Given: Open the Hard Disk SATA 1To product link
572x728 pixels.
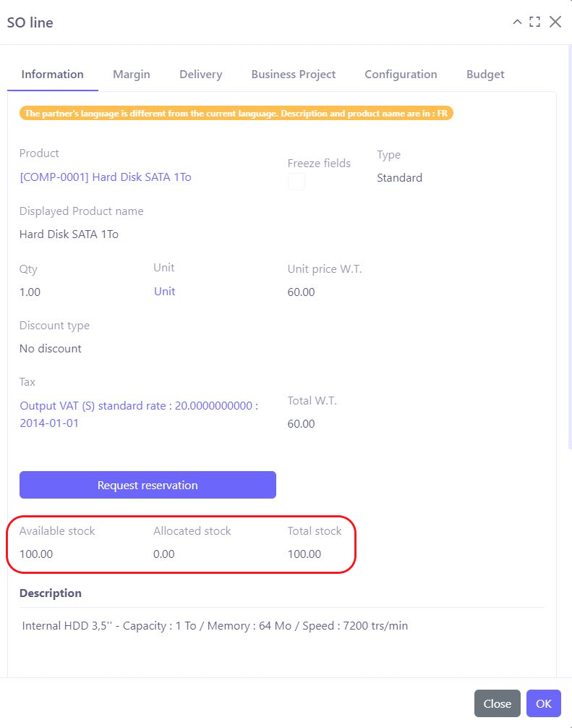Looking at the screenshot, I should tap(106, 177).
